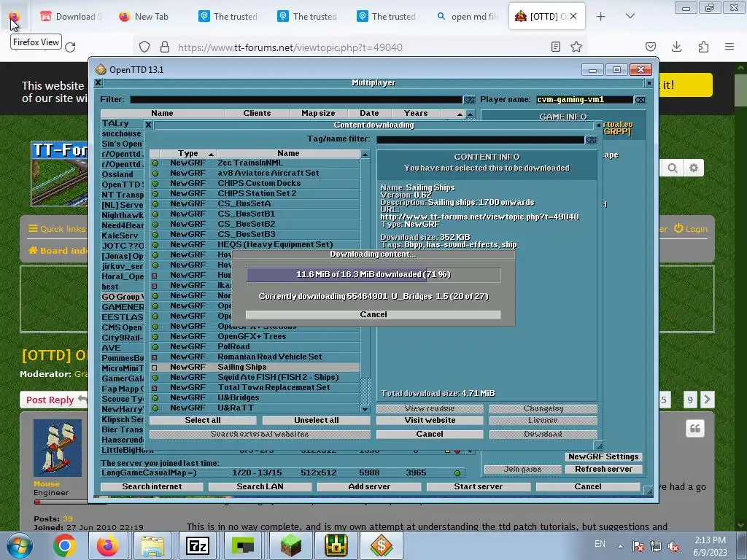
Task: Edit the player name field
Action: pyautogui.click(x=584, y=99)
